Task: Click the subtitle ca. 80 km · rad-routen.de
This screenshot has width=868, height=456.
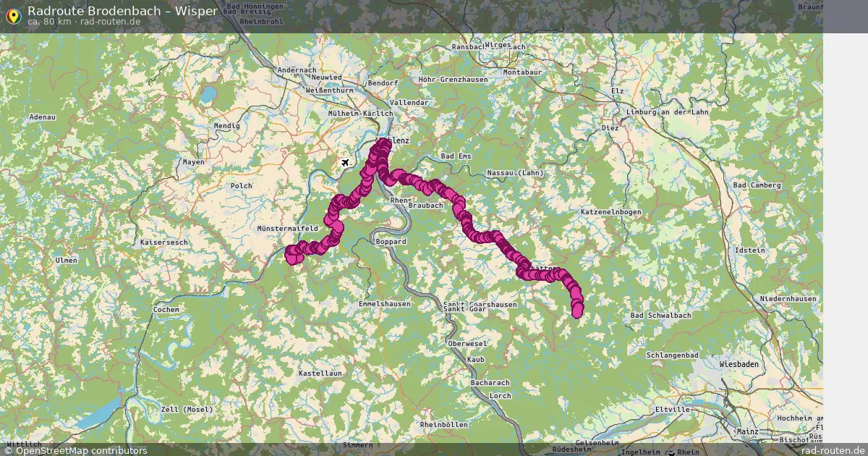Action: (84, 22)
